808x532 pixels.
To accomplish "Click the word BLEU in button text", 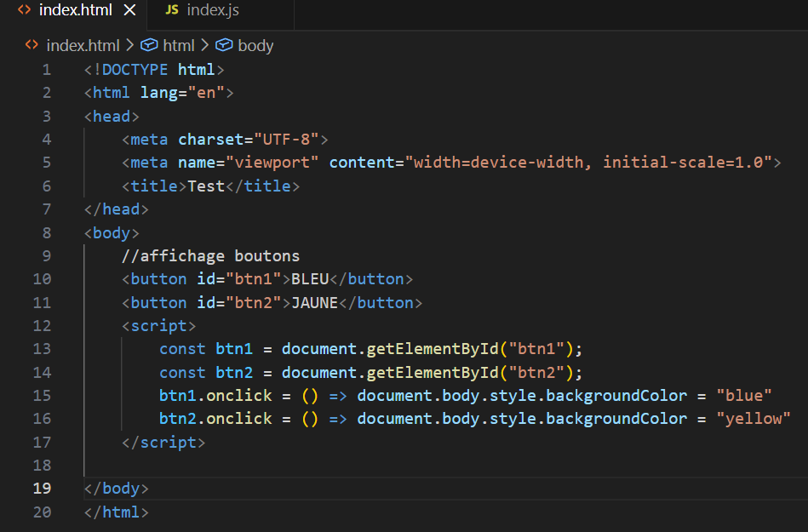I will [x=310, y=278].
